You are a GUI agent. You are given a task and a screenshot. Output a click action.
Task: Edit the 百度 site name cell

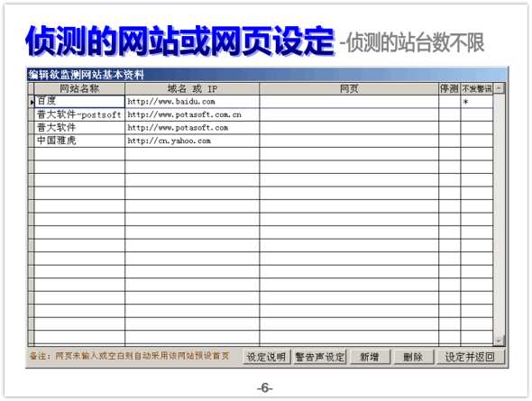[79, 101]
